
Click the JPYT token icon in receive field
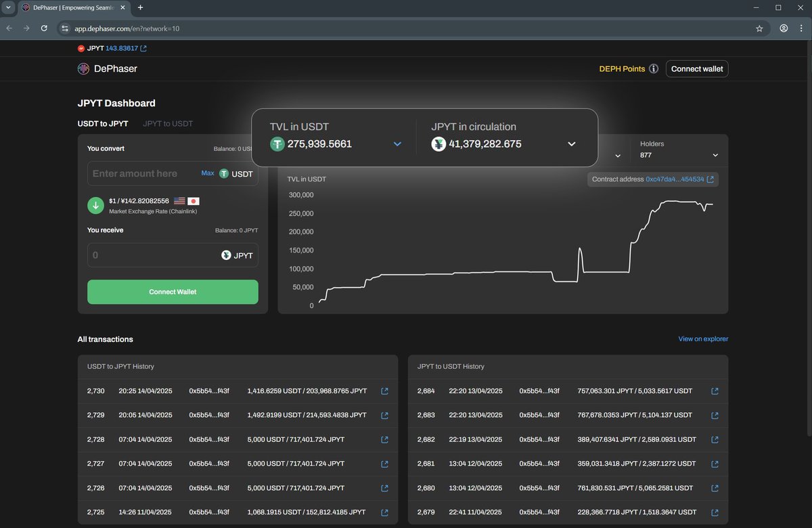(x=227, y=255)
